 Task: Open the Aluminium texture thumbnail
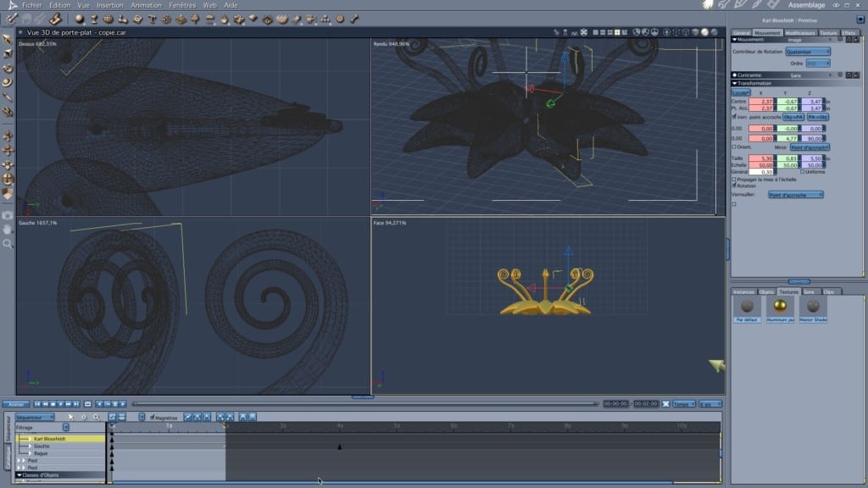(x=778, y=308)
